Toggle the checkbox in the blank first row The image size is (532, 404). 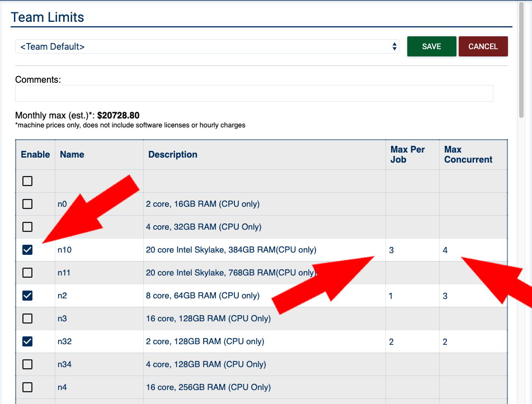click(x=27, y=181)
